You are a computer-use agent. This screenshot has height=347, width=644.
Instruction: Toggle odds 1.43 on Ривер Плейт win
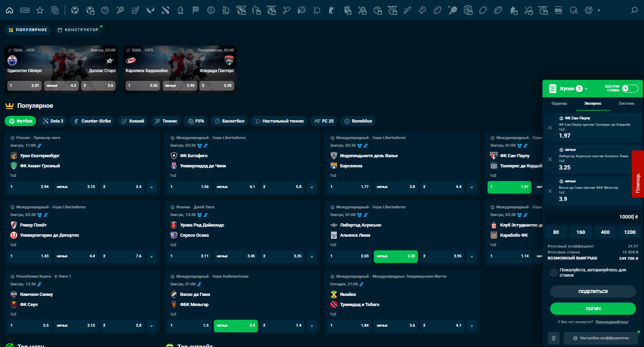point(29,256)
